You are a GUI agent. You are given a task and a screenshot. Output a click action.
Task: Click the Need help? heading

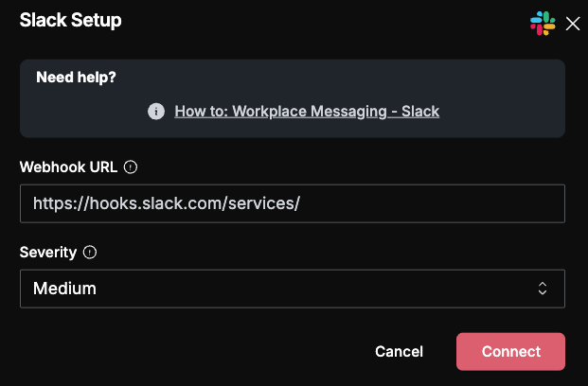coord(76,78)
